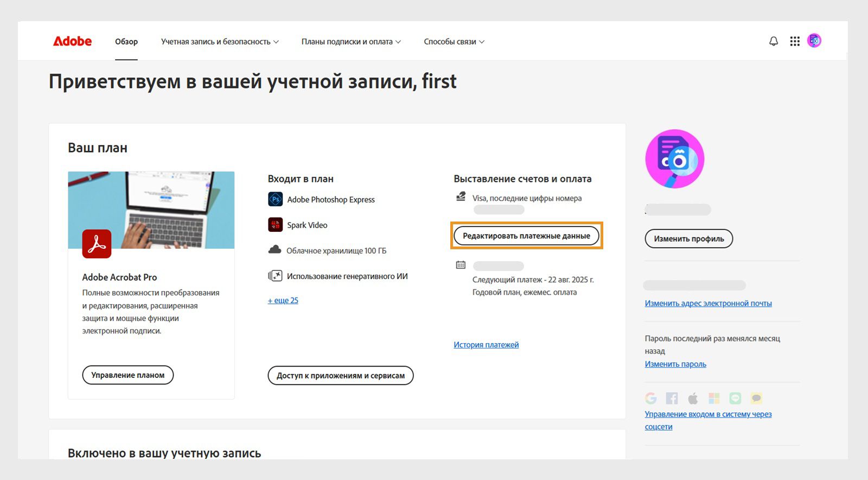
Task: Click the Adobe Photoshop Express icon
Action: click(x=275, y=199)
